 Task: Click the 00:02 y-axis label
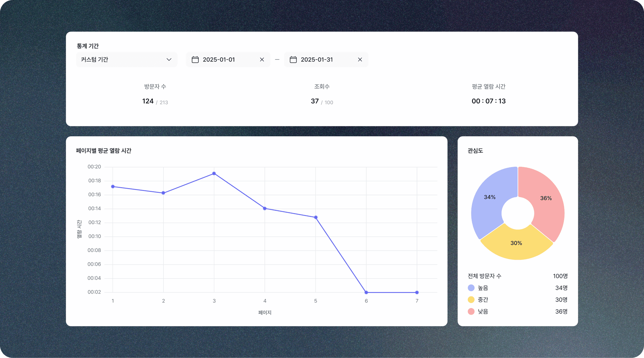click(x=94, y=292)
